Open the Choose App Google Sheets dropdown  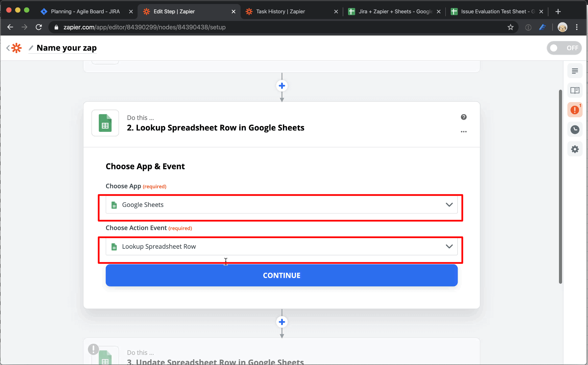tap(281, 205)
